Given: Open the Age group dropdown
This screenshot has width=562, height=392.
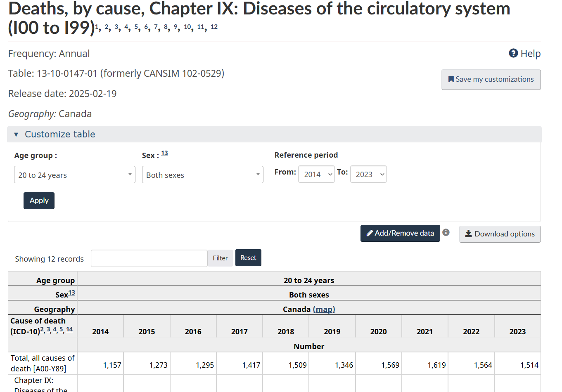Looking at the screenshot, I should [75, 175].
